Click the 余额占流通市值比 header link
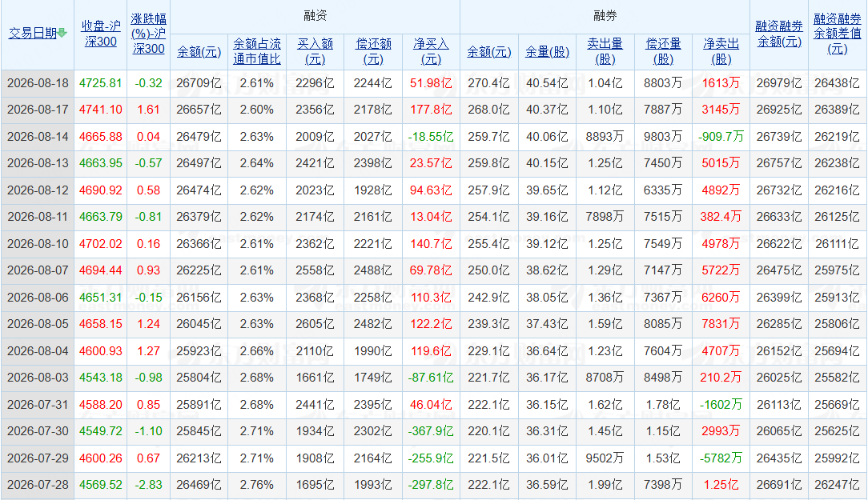This screenshot has width=868, height=500. coord(257,51)
